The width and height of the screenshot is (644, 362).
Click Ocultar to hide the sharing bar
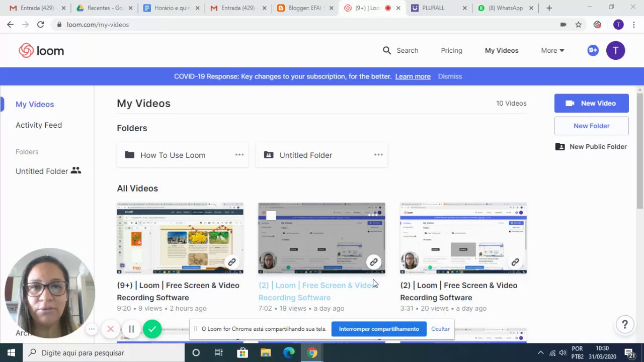(440, 329)
